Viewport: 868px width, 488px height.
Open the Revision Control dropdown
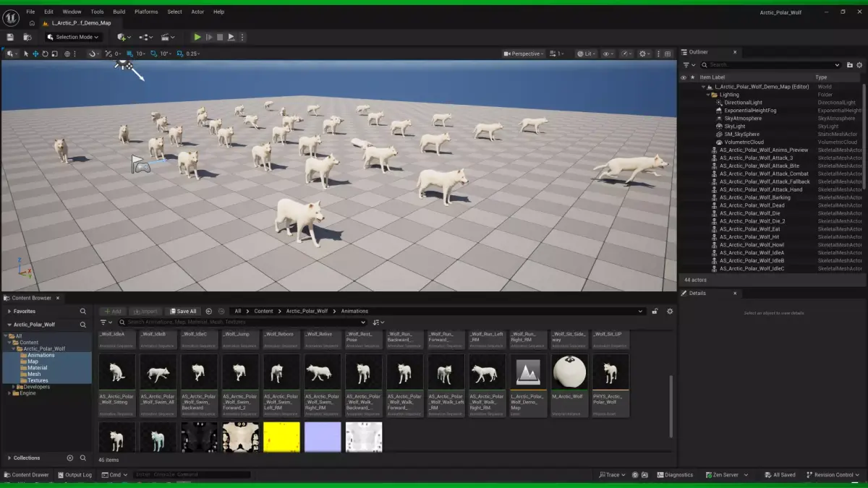(x=834, y=475)
